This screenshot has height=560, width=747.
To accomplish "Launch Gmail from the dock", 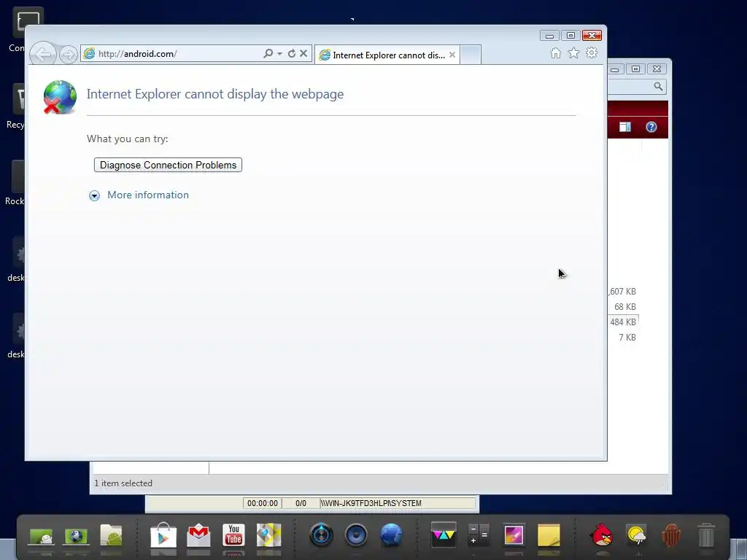I will click(198, 535).
